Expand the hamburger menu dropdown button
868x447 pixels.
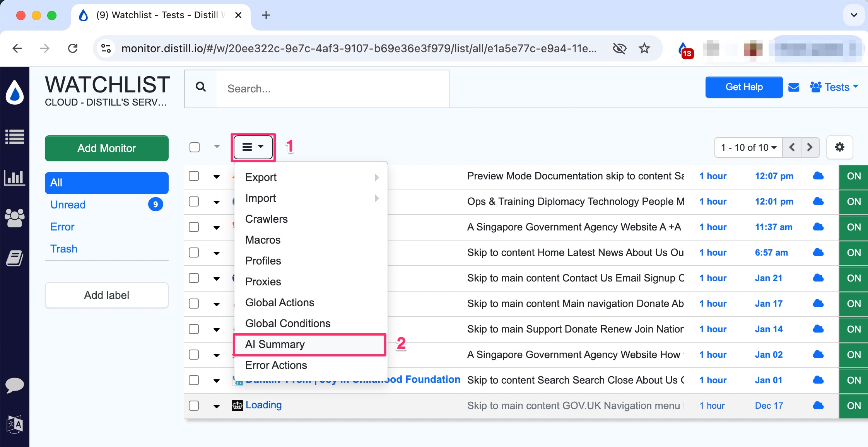coord(253,147)
